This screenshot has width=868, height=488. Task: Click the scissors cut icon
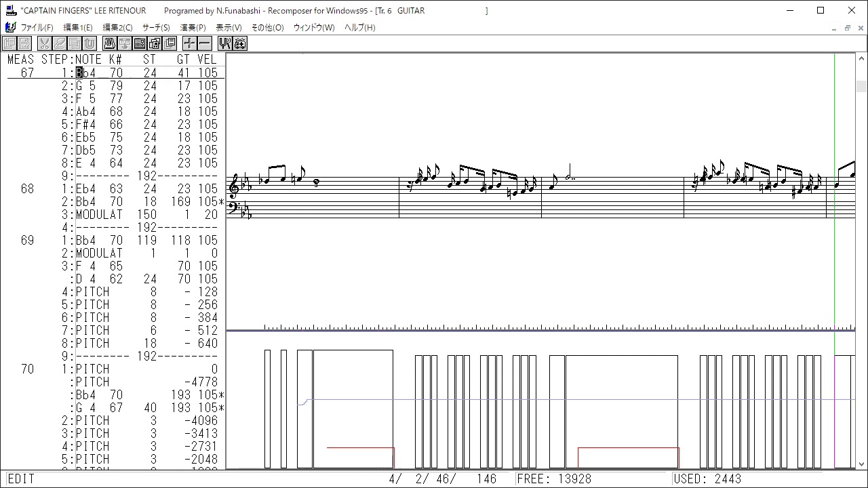tap(45, 43)
